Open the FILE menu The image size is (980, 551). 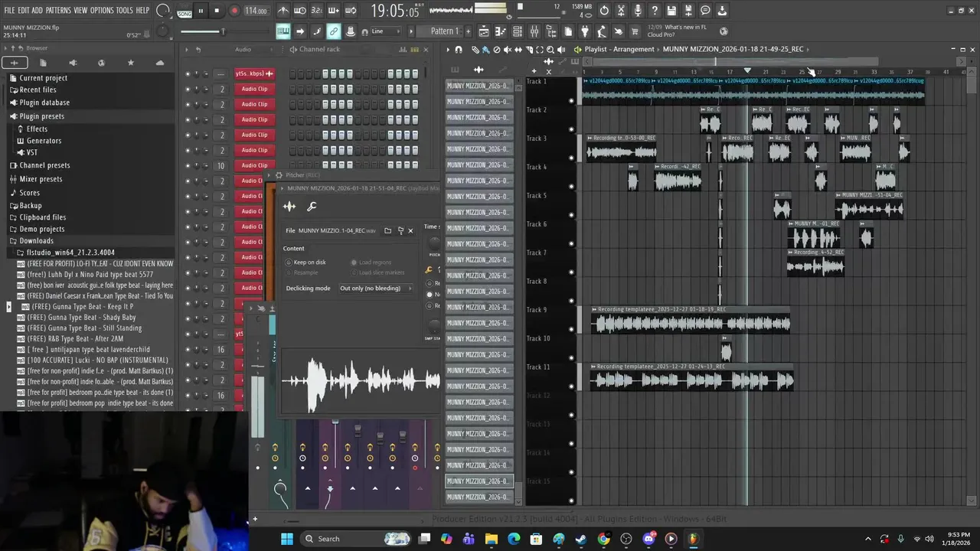[9, 11]
